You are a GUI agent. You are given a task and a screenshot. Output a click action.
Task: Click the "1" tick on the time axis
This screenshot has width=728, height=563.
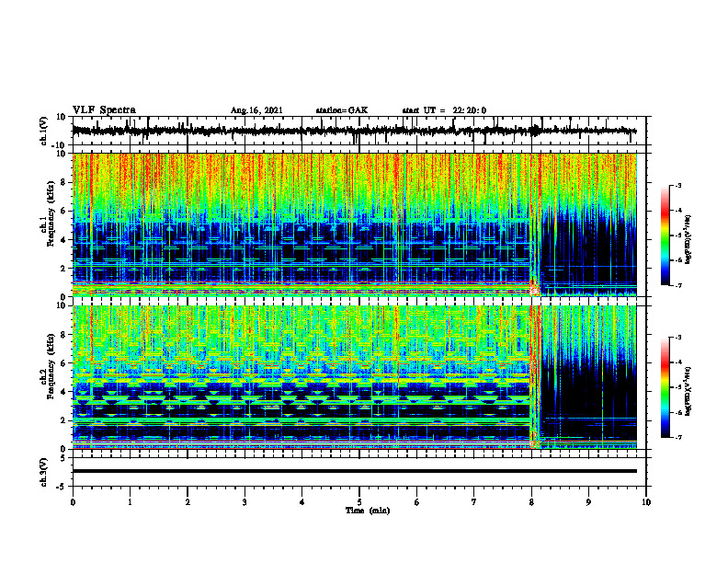[130, 502]
